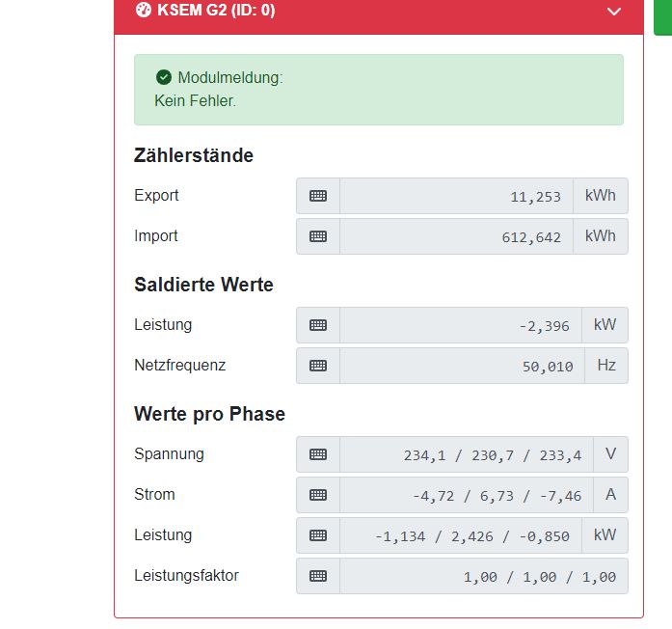The image size is (672, 629).
Task: Click the Hz unit label for Netzfrequenz
Action: tap(606, 366)
